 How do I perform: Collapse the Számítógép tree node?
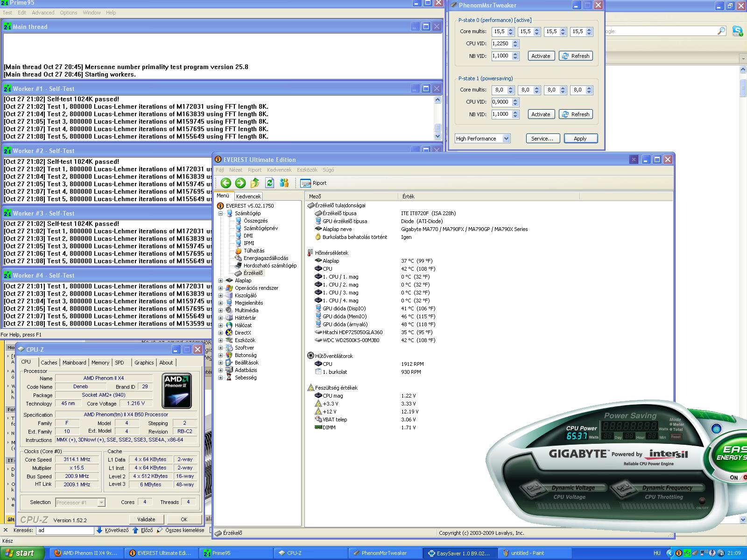pos(221,213)
